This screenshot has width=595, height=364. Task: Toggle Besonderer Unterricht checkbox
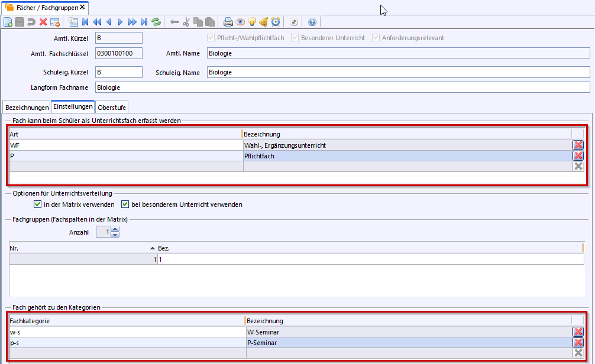click(295, 38)
